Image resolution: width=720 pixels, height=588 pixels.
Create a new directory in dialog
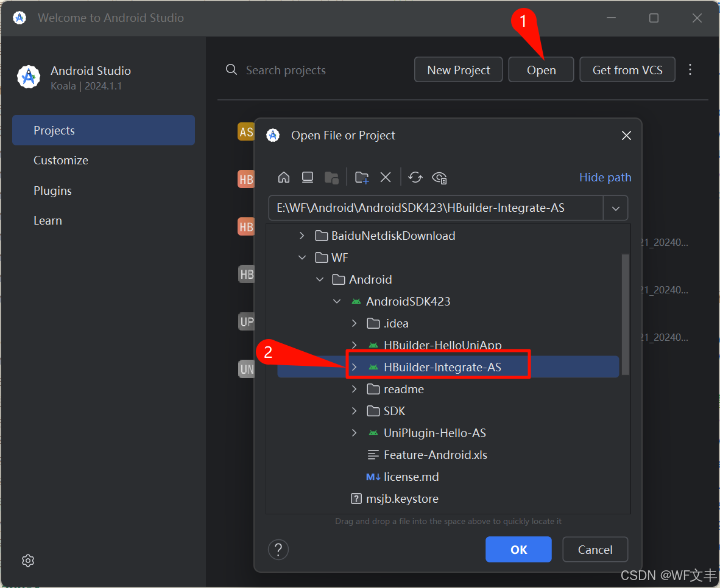(362, 178)
